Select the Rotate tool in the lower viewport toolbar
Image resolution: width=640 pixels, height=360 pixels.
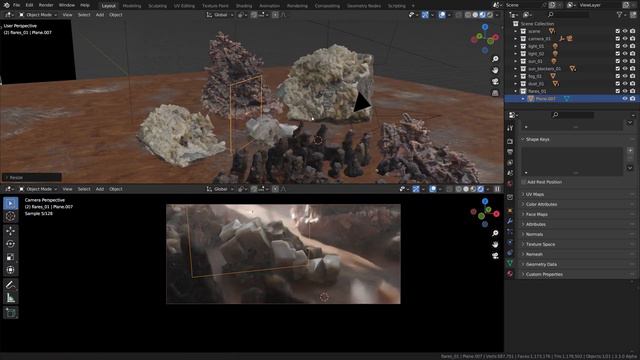point(11,244)
